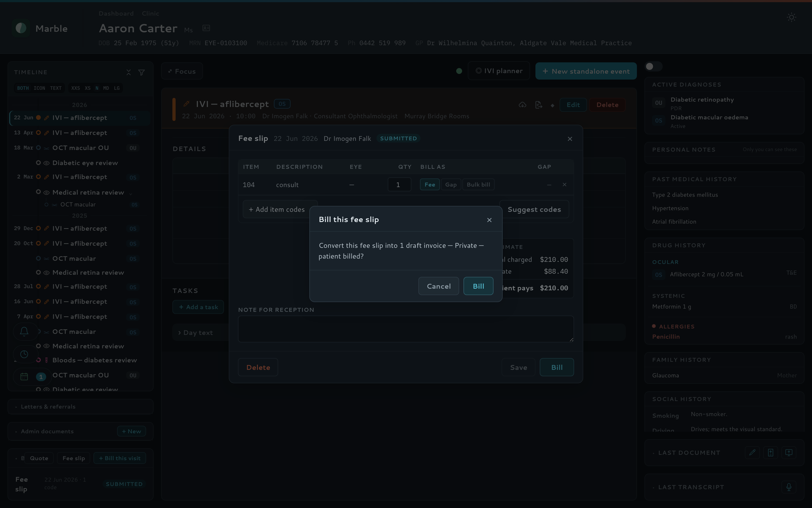Screen dimensions: 812x508
Task: Open Dashboard in the top navigation
Action: [116, 13]
